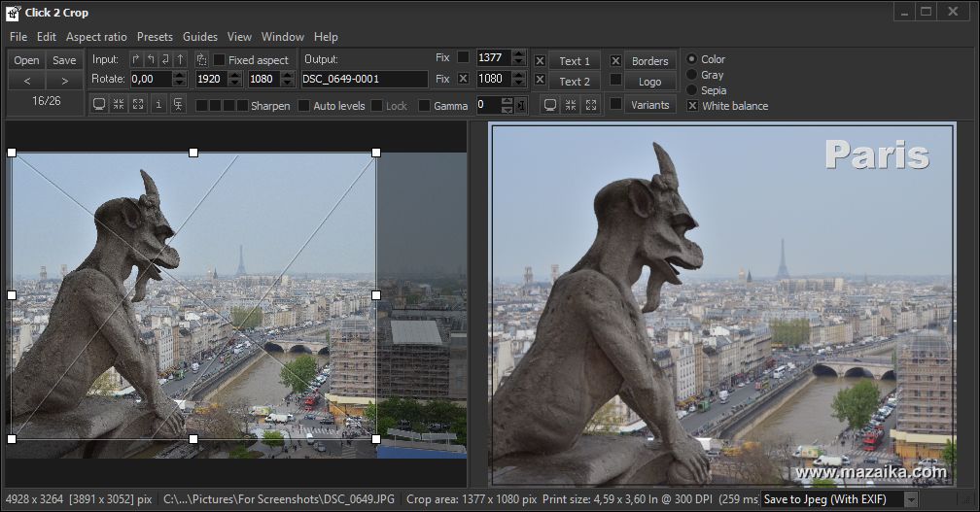980x512 pixels.
Task: Increase the input 1080 height stepper
Action: coord(288,75)
